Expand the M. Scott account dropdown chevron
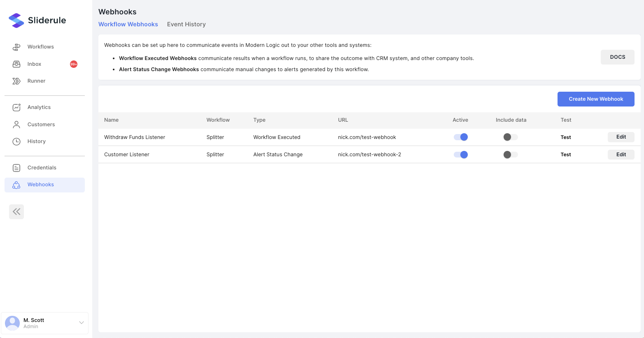Image resolution: width=644 pixels, height=338 pixels. pyautogui.click(x=82, y=323)
